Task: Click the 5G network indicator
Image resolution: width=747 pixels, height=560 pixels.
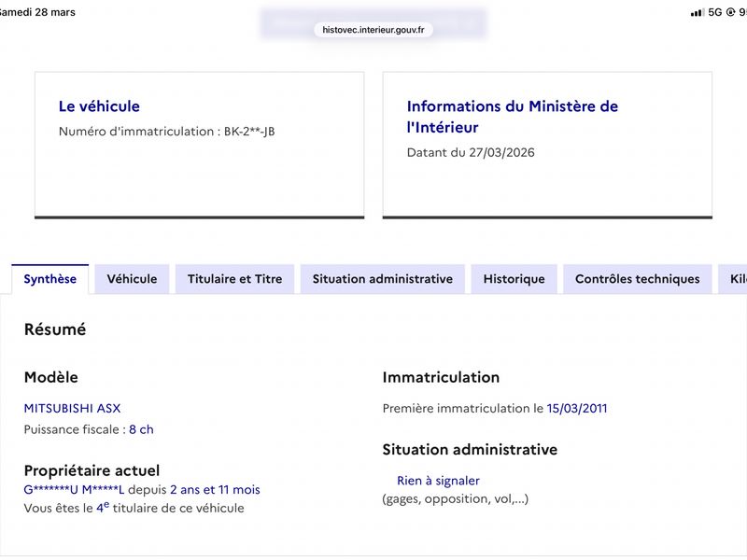Action: (x=715, y=12)
